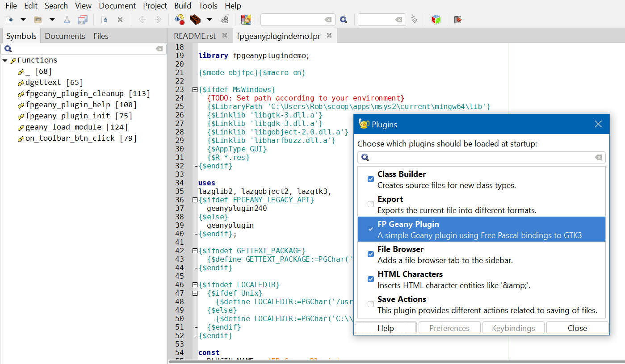Click the magnifier Find toolbar icon
Screen dimensions: 625x364
pyautogui.click(x=343, y=20)
